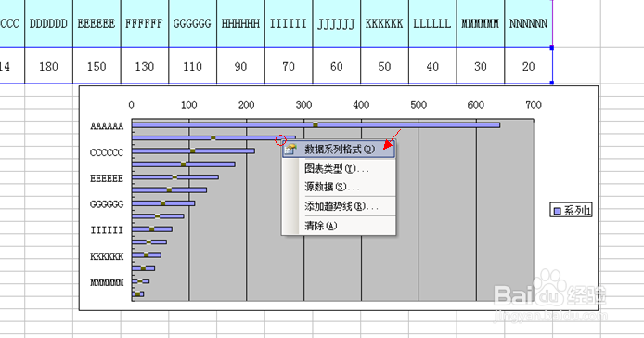Click header cell LLLLLL
644x338 pixels.
432,24
